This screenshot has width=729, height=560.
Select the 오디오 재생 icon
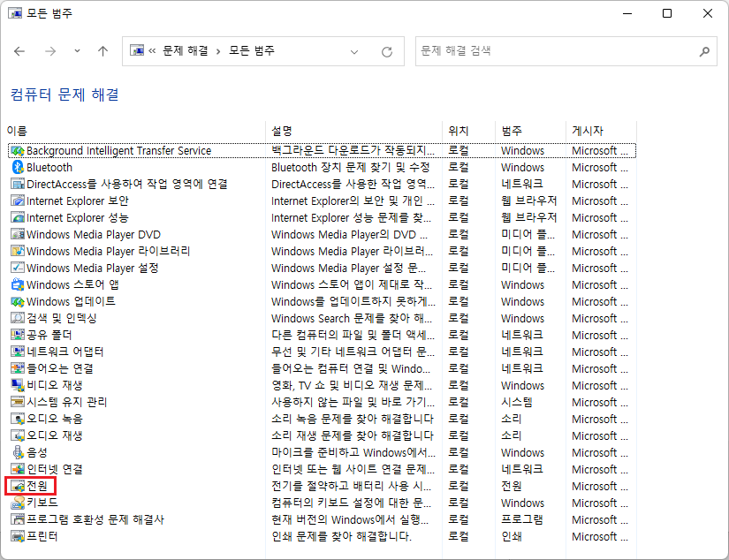click(18, 435)
